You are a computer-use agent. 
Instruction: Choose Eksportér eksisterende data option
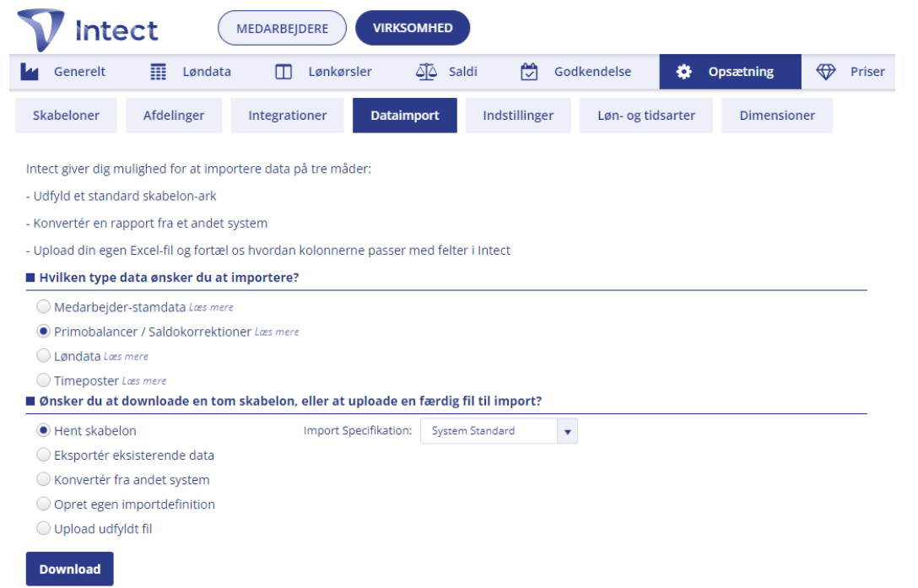click(43, 455)
